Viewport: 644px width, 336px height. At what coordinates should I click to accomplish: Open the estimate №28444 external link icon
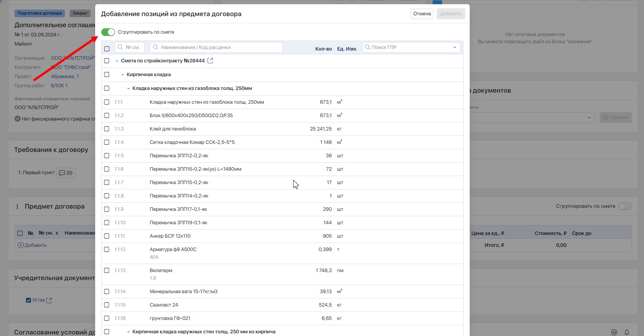210,61
